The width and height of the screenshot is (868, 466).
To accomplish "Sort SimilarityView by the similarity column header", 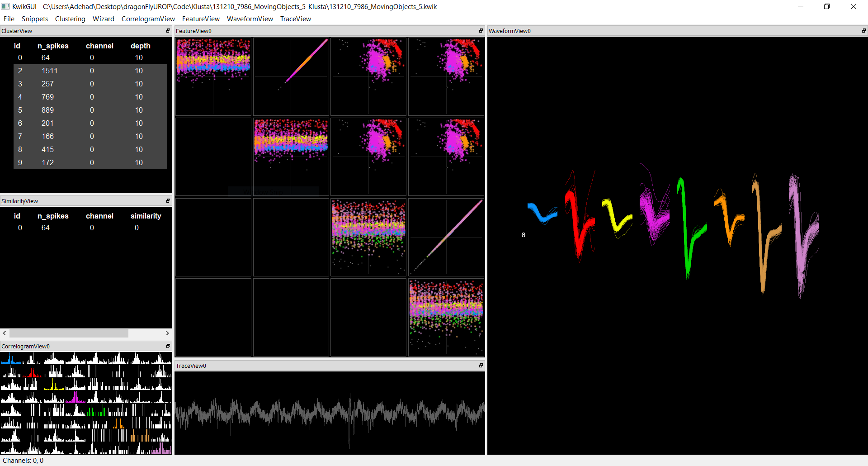I will tap(146, 216).
